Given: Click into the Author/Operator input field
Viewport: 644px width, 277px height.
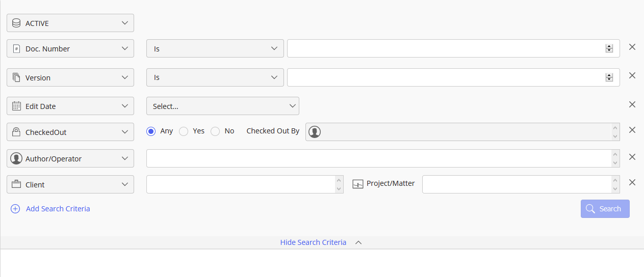Looking at the screenshot, I should tap(378, 158).
